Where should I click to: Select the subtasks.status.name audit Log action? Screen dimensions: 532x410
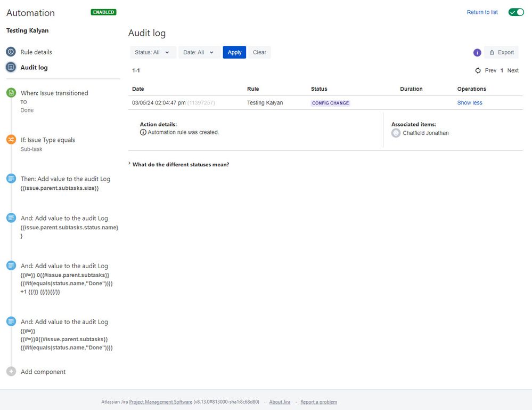coord(69,227)
